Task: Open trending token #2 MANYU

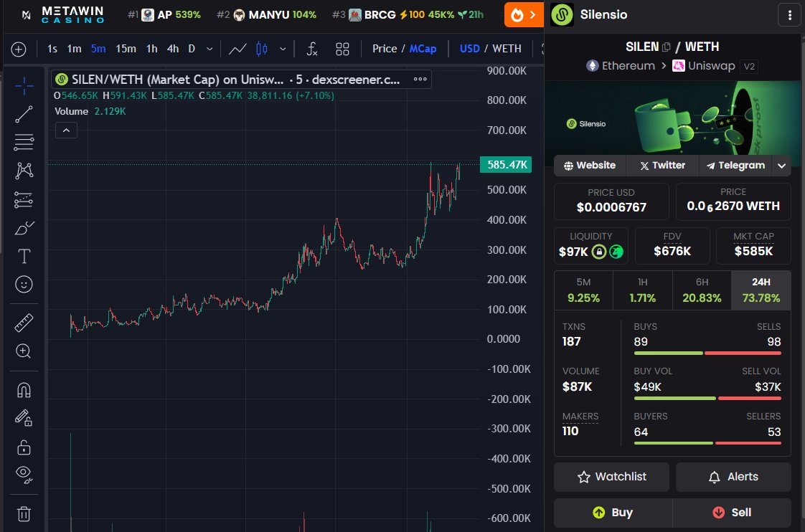Action: click(x=266, y=15)
